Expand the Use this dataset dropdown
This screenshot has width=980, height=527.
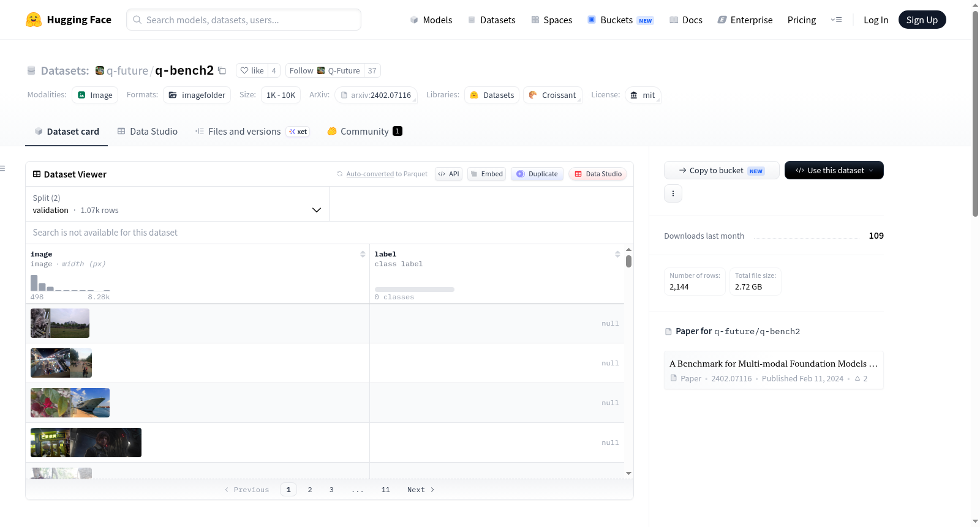[834, 170]
